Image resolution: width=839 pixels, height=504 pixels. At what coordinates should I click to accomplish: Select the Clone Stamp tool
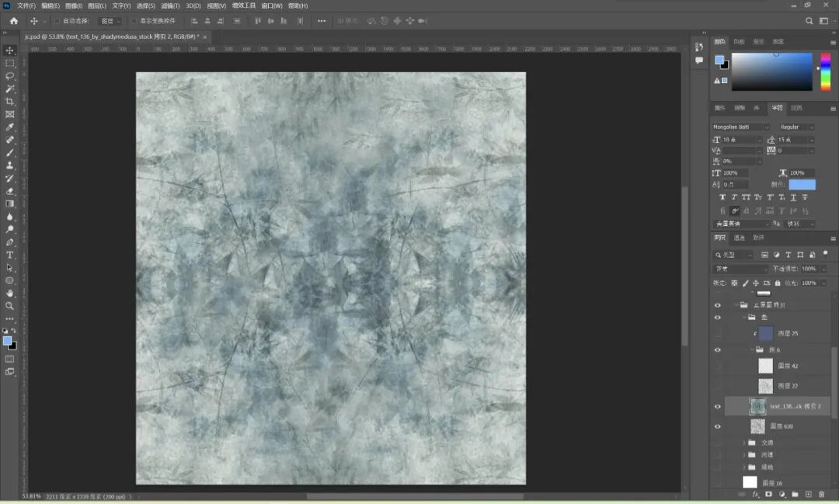pyautogui.click(x=9, y=165)
